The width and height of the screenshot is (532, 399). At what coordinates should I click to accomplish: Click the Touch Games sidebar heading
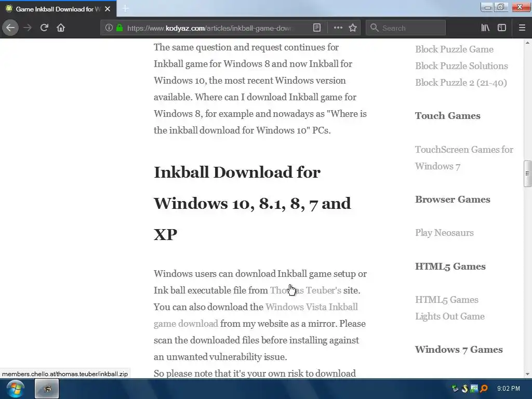447,116
